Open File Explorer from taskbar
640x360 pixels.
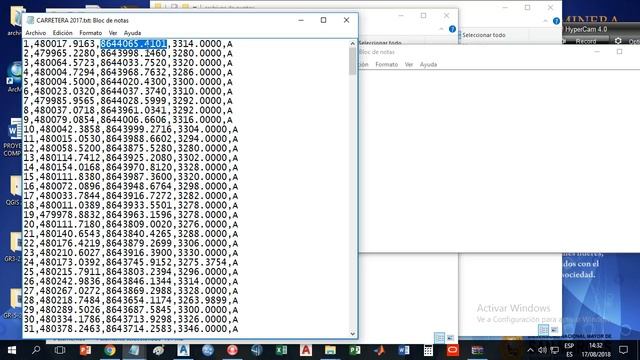coord(330,350)
